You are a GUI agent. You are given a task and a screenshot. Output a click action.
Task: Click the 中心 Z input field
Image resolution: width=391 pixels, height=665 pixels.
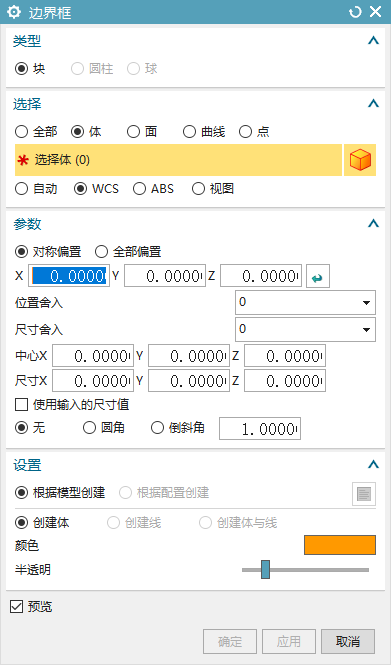coord(285,356)
